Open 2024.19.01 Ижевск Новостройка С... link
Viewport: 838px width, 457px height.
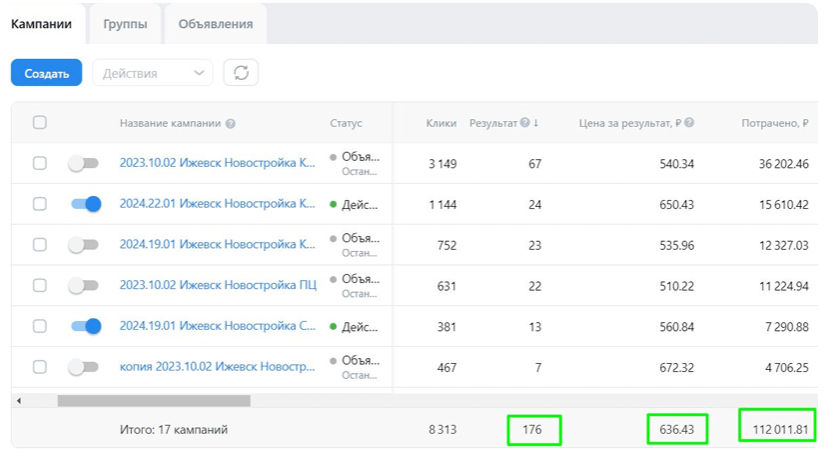[218, 326]
